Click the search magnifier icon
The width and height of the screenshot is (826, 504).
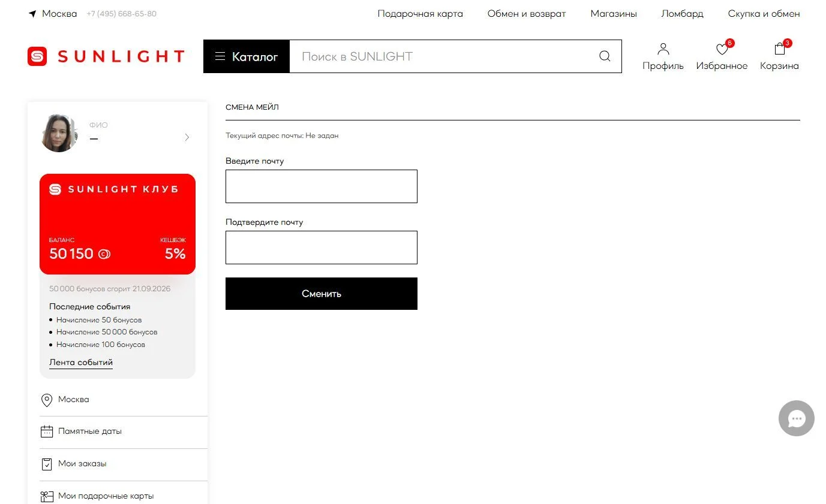pos(605,56)
